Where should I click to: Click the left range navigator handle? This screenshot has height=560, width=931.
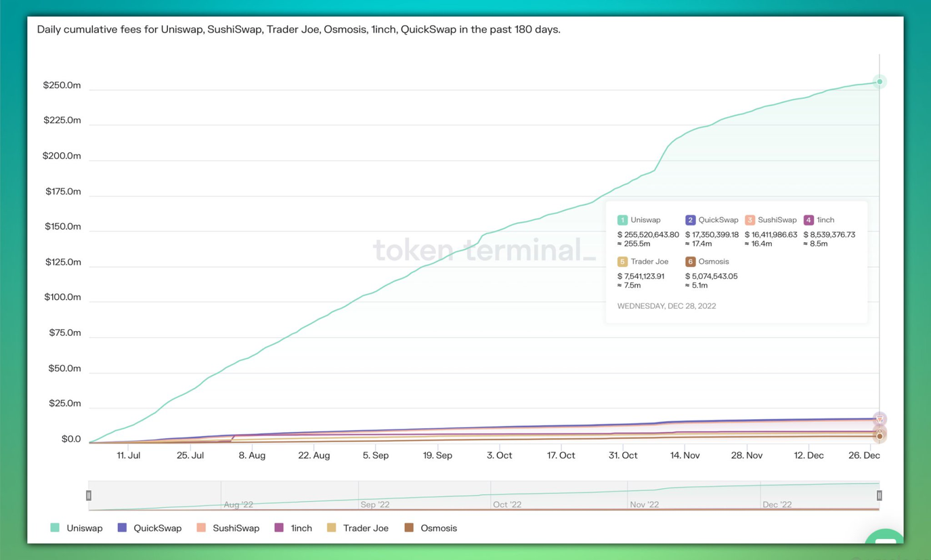pyautogui.click(x=89, y=496)
